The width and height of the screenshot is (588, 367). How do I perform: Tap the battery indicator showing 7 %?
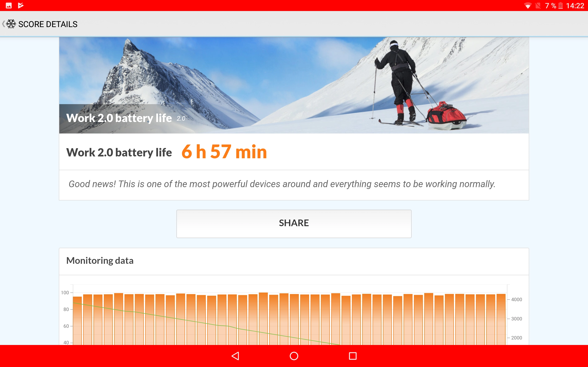(x=554, y=6)
